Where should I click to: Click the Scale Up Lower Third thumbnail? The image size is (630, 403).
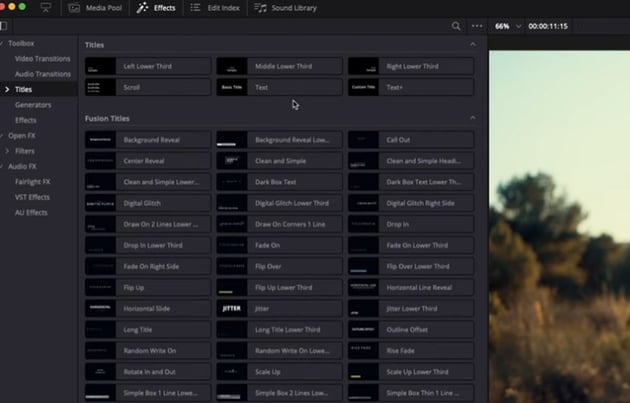363,372
